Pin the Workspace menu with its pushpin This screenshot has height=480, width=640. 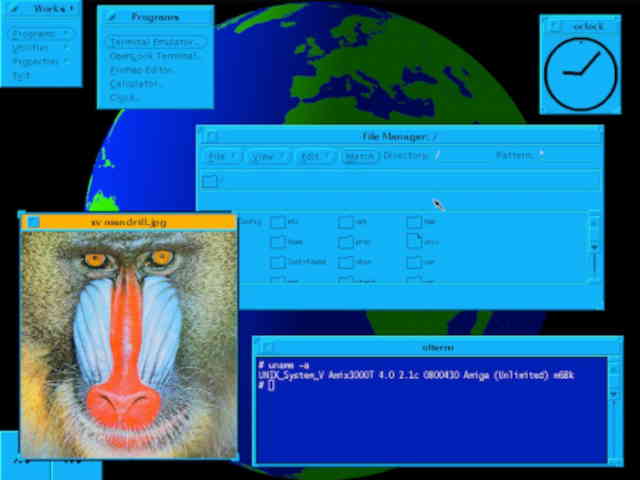(x=15, y=9)
